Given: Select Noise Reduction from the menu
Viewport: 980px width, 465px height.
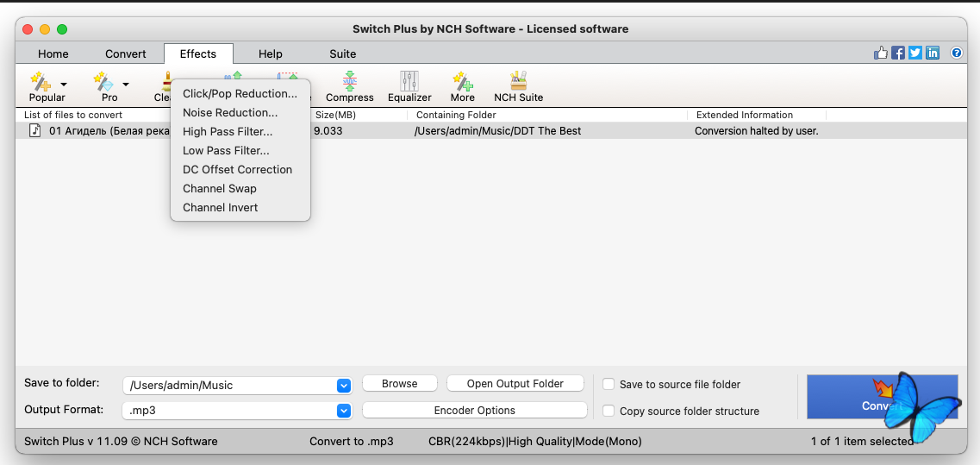Looking at the screenshot, I should pyautogui.click(x=230, y=113).
